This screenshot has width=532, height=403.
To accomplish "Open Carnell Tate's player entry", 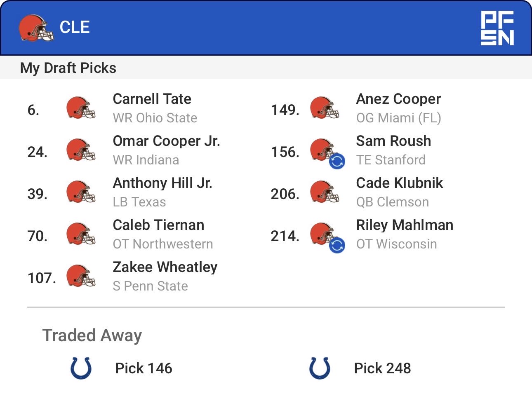I will [152, 99].
